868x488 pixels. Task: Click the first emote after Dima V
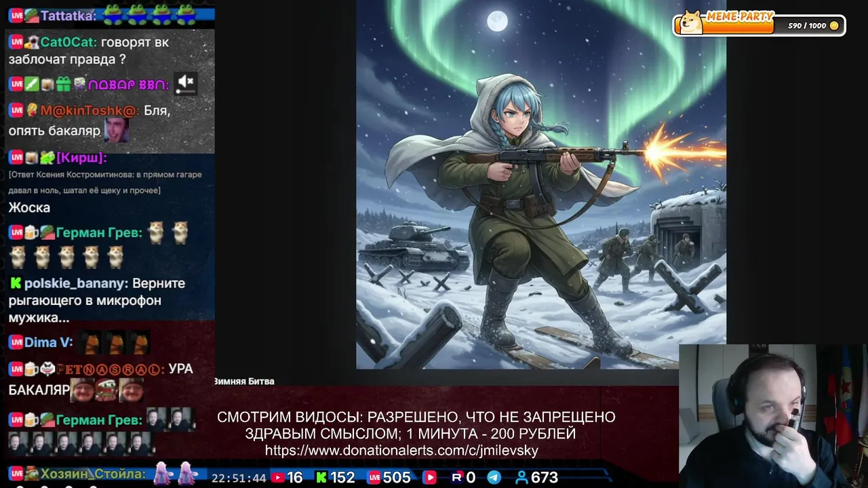(89, 342)
